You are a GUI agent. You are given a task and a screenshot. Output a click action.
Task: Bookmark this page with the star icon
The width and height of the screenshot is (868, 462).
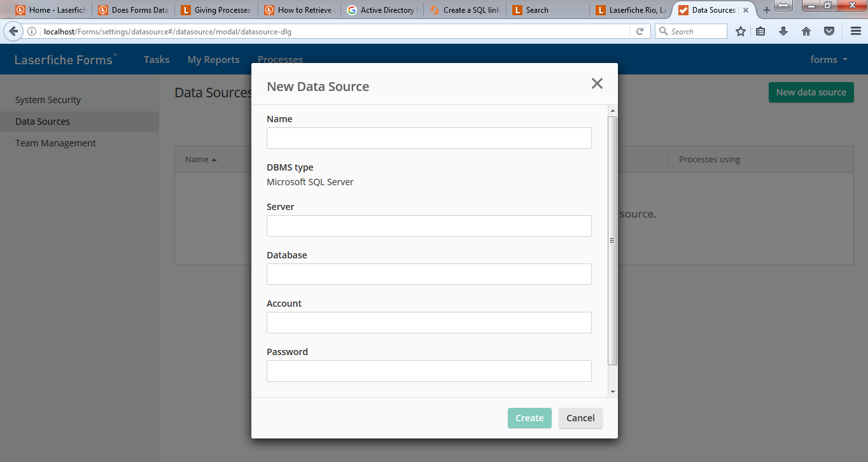pyautogui.click(x=741, y=31)
